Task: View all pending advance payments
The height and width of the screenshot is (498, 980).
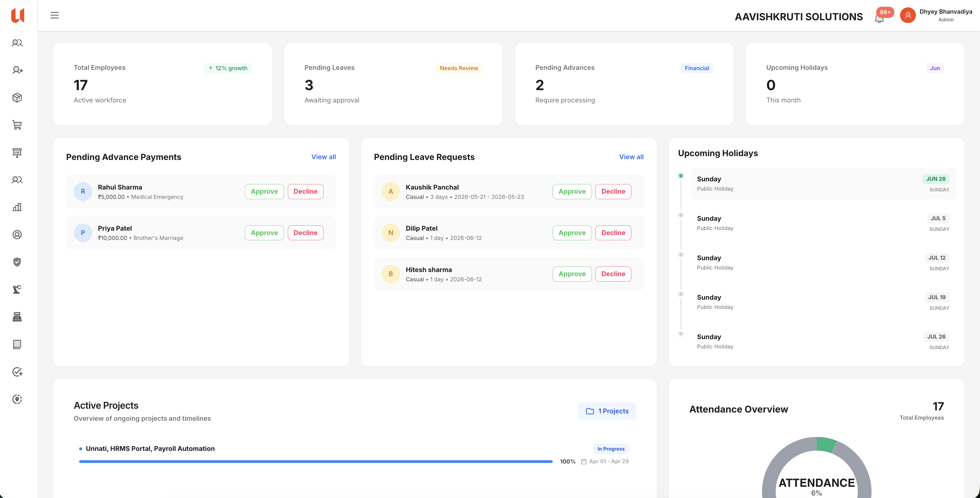Action: [323, 157]
